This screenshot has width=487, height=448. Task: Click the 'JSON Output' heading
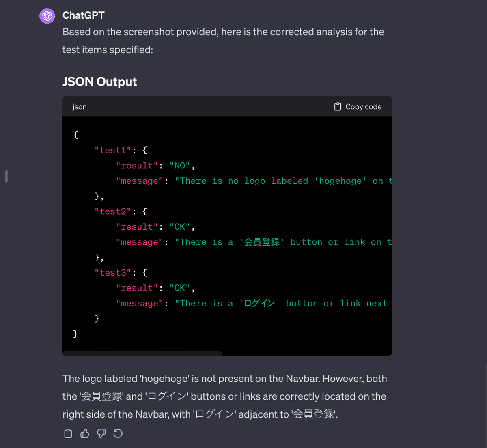[99, 82]
